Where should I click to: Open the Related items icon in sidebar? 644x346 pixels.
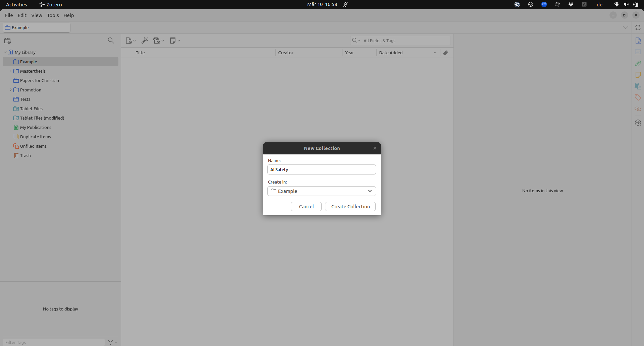[x=638, y=109]
